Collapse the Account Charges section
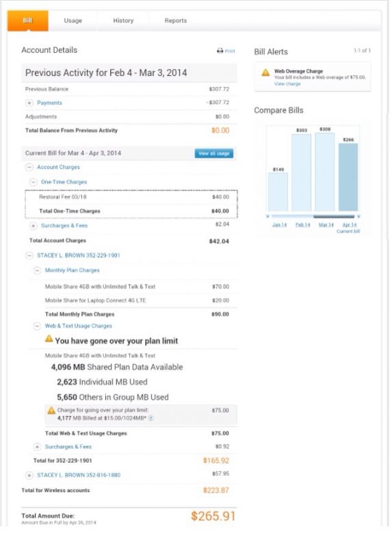Viewport: 392px width, 538px height. (29, 167)
